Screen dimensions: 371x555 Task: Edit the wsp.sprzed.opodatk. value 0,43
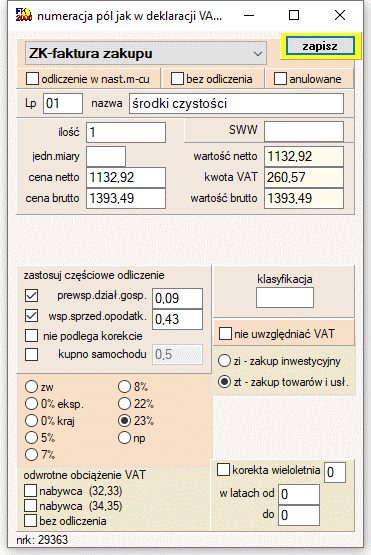pyautogui.click(x=177, y=319)
